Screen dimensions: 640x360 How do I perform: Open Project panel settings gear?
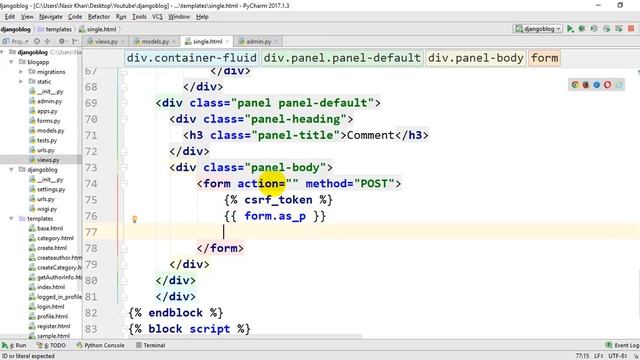(x=62, y=41)
